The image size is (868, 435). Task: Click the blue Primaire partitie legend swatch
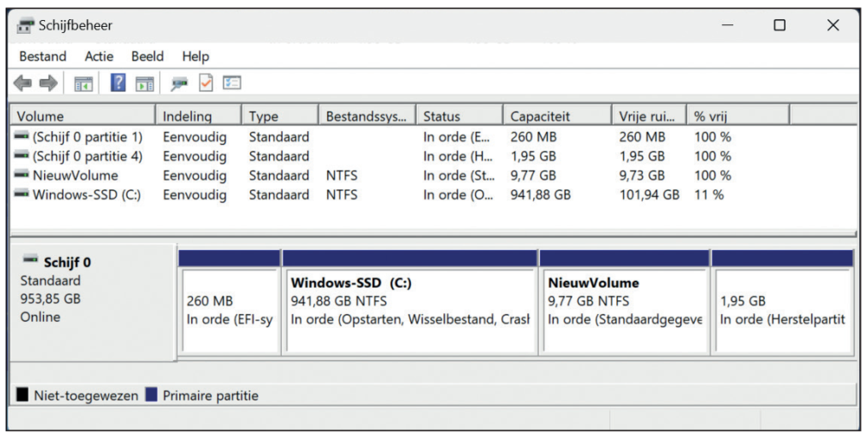(x=151, y=395)
